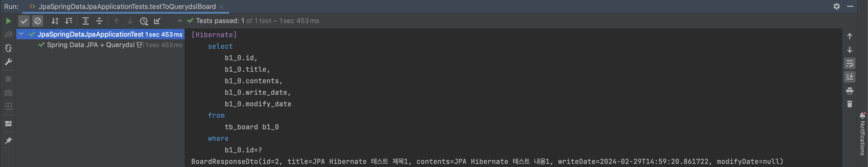
Task: Open test history clock icon
Action: click(x=144, y=21)
